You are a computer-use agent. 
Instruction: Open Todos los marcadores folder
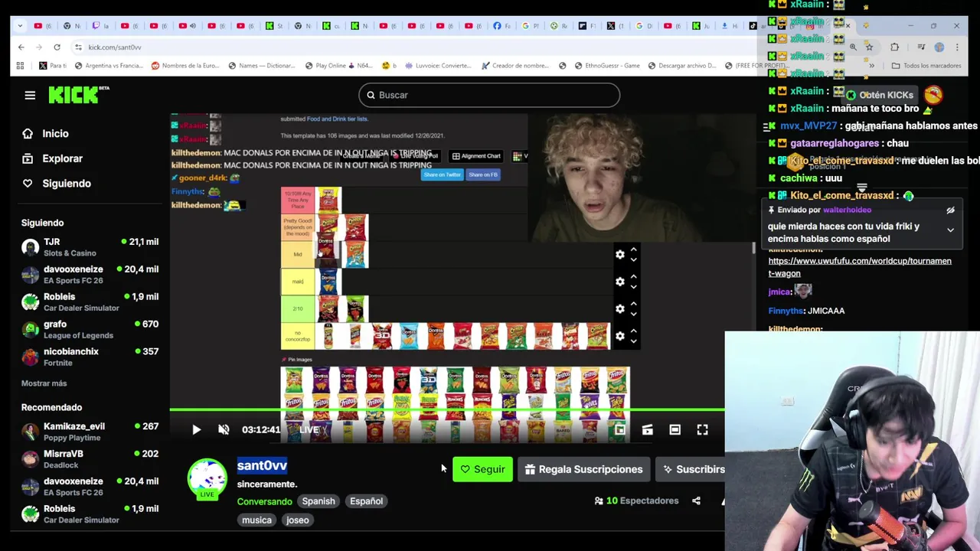click(x=926, y=66)
